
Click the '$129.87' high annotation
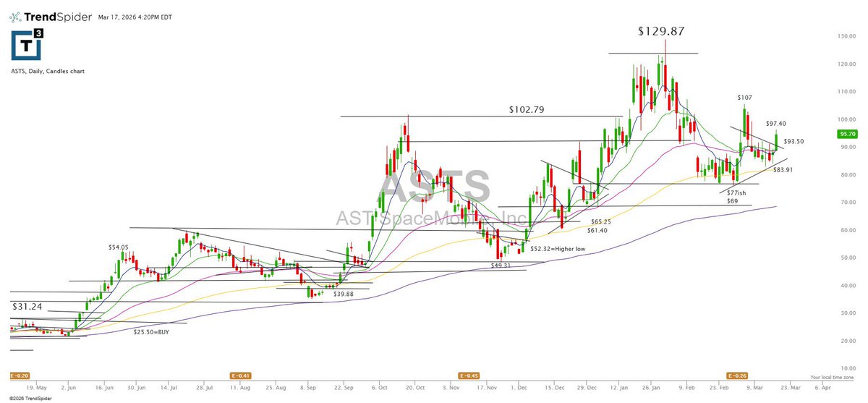[x=660, y=31]
